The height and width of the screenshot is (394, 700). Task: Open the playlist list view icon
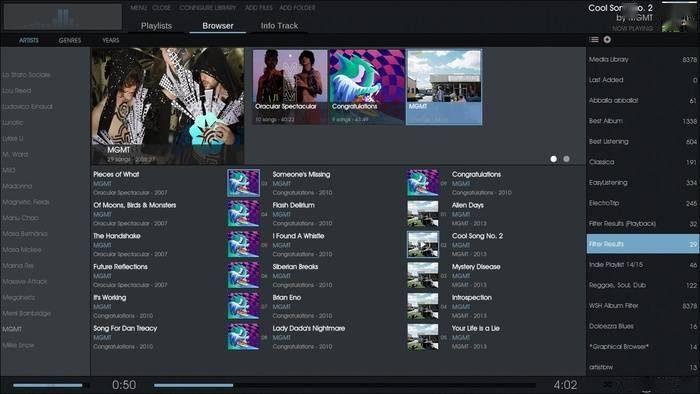pyautogui.click(x=594, y=40)
